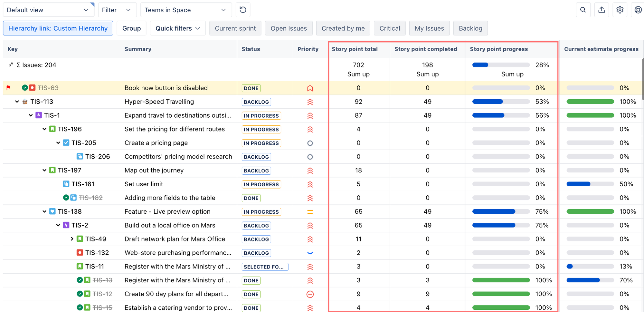
Task: Click the Current estimate progress header
Action: (x=601, y=49)
